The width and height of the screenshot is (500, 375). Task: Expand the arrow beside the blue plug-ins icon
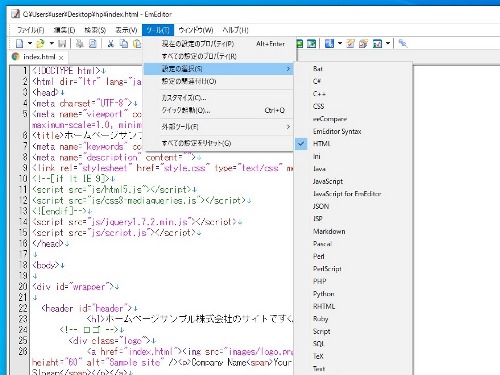(340, 43)
